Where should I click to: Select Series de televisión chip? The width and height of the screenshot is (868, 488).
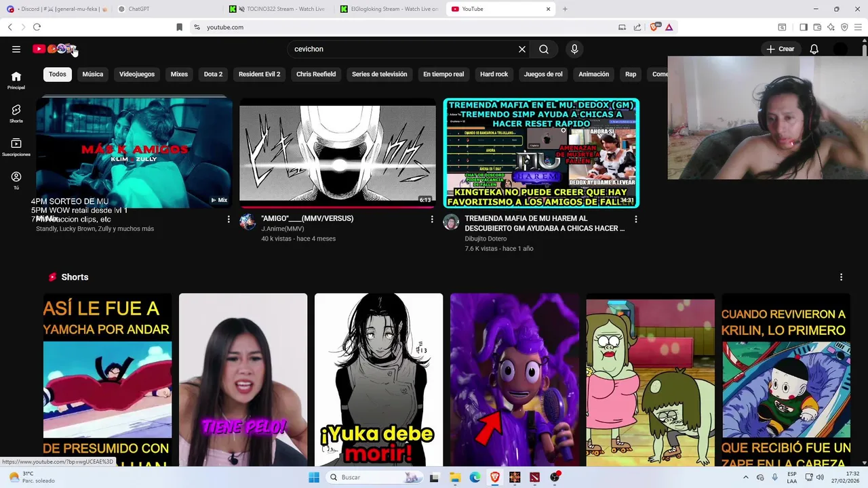tap(379, 74)
